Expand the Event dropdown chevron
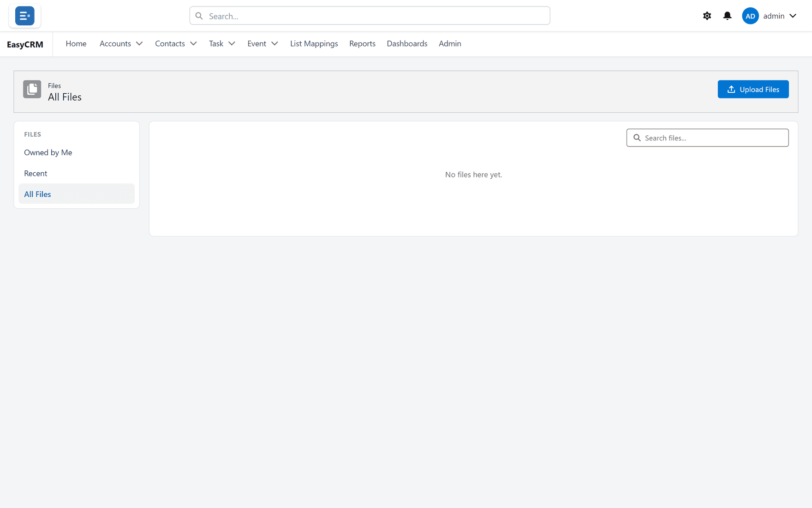 (275, 43)
